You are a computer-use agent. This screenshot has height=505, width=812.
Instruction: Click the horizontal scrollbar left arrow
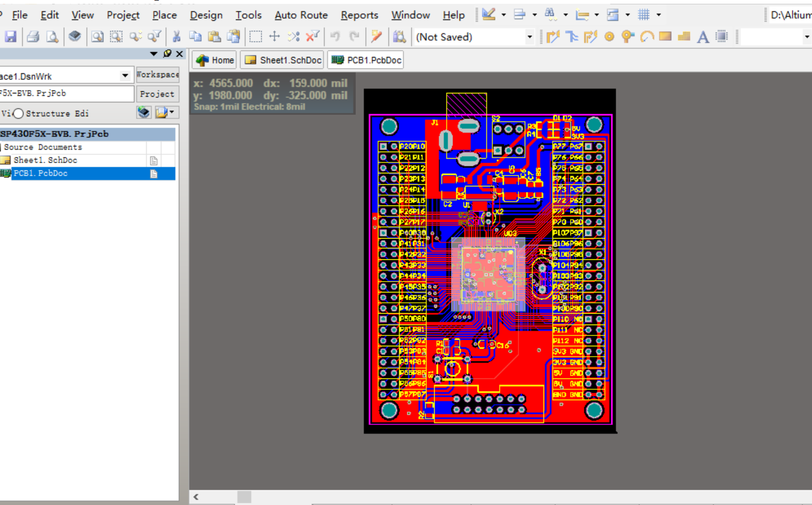point(196,497)
